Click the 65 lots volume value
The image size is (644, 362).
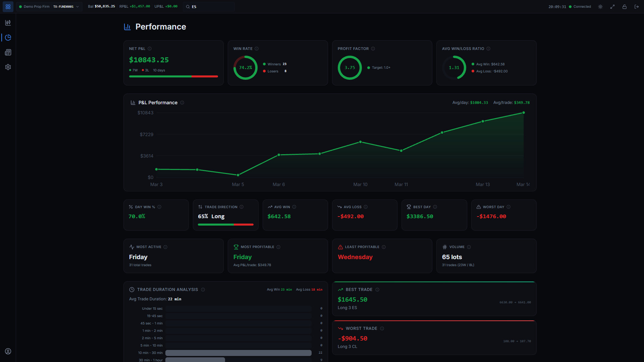(452, 257)
